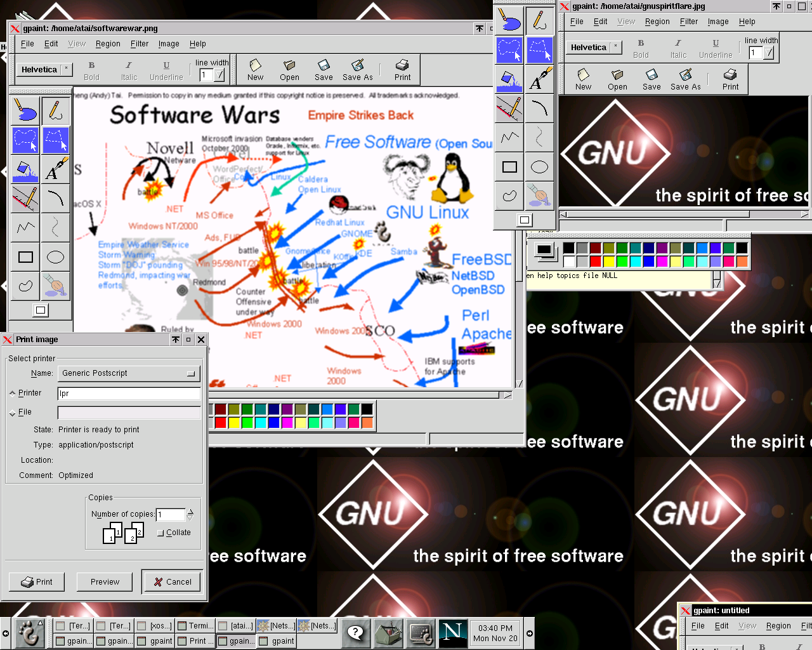Select the zigzag polyline tool in softwarewar palette

[x=25, y=227]
